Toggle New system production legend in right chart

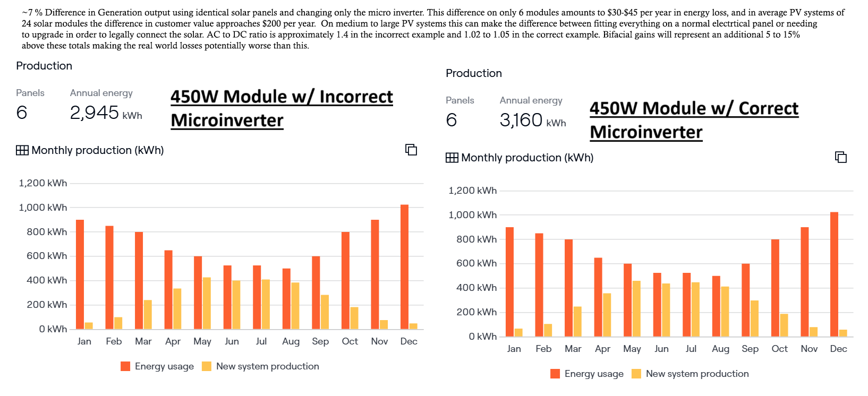click(x=690, y=374)
